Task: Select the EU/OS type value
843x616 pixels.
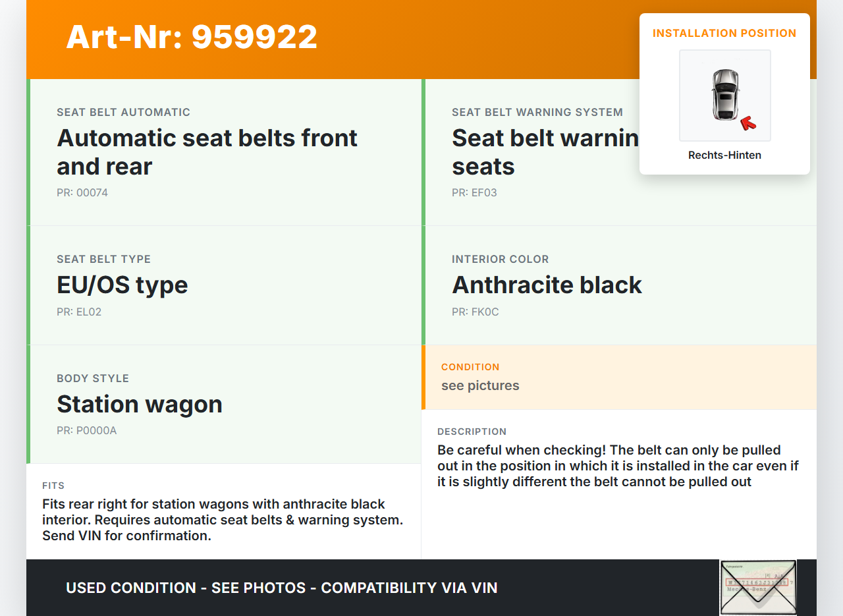Action: 122,285
